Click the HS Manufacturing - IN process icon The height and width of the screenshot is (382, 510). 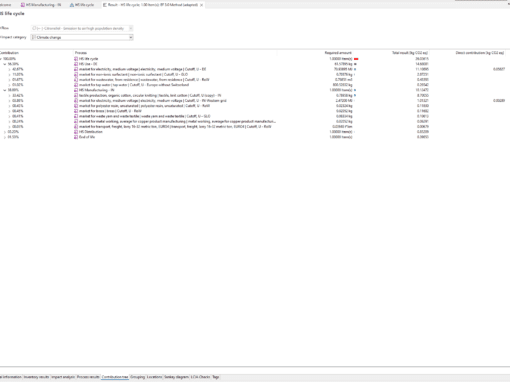tap(76, 90)
